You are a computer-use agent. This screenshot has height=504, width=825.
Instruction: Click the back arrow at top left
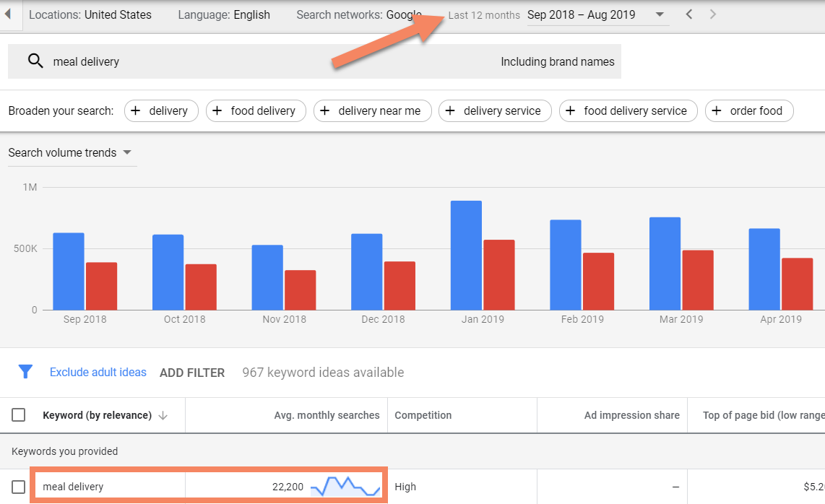click(9, 14)
